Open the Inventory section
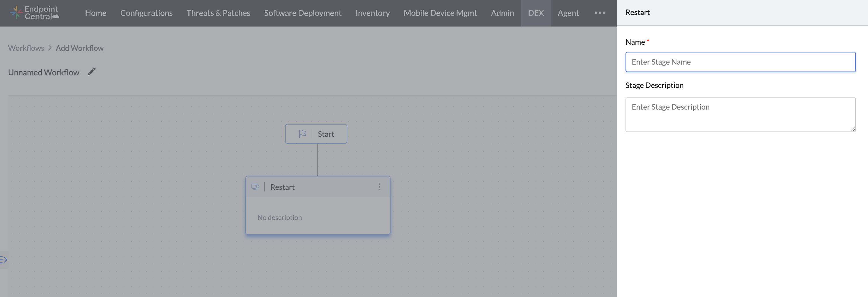Image resolution: width=868 pixels, height=297 pixels. pyautogui.click(x=372, y=13)
